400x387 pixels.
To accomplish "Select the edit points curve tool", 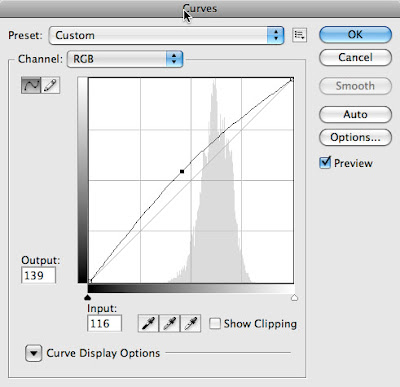I will [31, 85].
